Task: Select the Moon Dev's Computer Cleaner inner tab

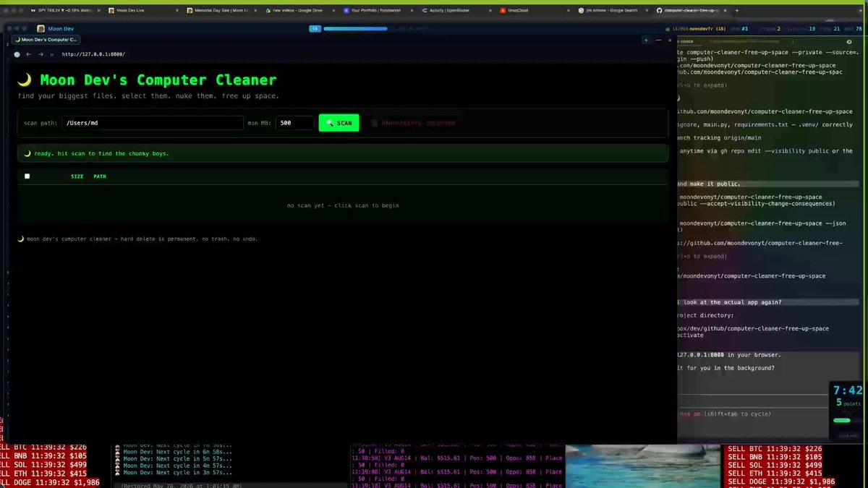Action: pos(46,40)
